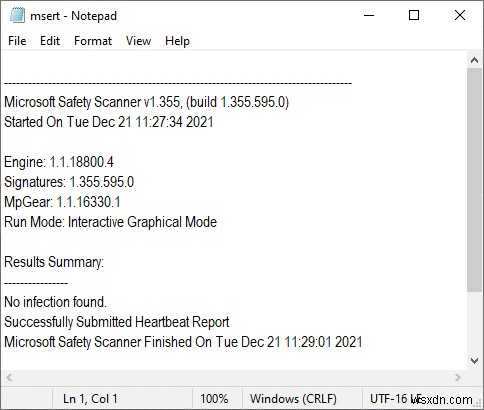Open the Help menu
The height and width of the screenshot is (410, 484).
click(177, 41)
